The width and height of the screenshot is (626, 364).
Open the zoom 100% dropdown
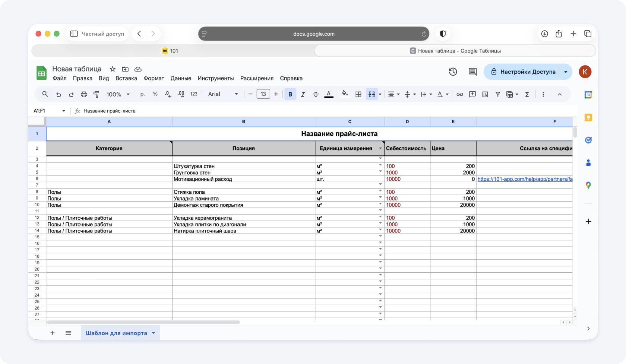(x=118, y=94)
